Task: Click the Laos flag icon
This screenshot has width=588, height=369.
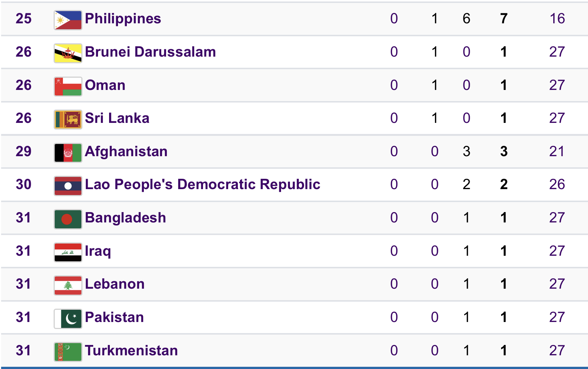Action: (68, 186)
